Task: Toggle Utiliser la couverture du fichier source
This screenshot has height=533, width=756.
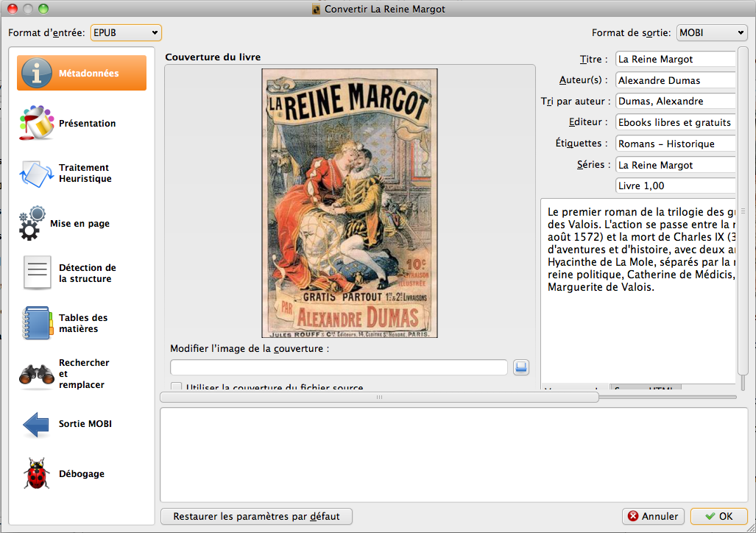Action: [177, 386]
